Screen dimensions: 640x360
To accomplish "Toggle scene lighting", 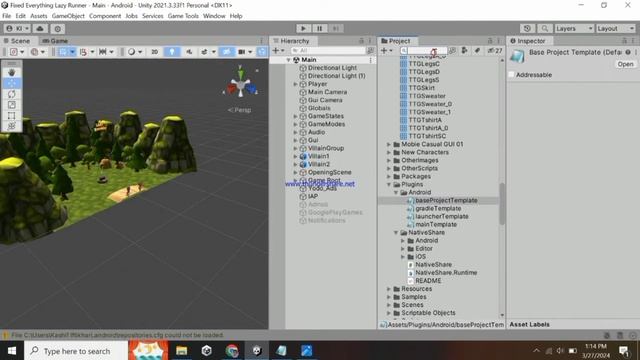I will [x=172, y=52].
